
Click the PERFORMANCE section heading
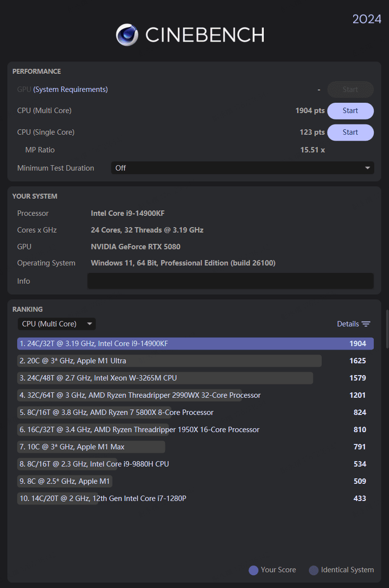coord(36,71)
